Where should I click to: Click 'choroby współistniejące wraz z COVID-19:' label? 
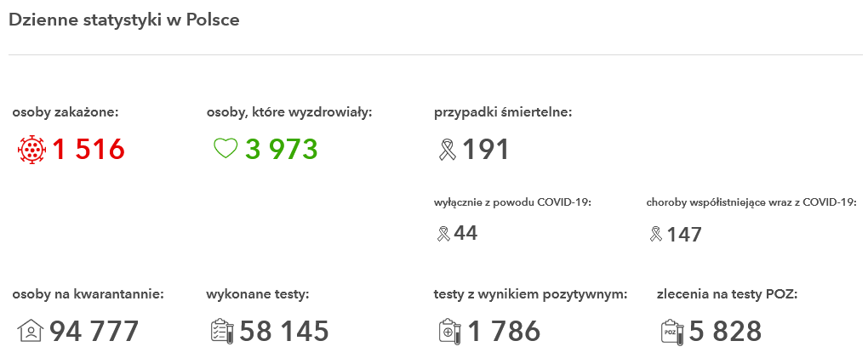(751, 202)
